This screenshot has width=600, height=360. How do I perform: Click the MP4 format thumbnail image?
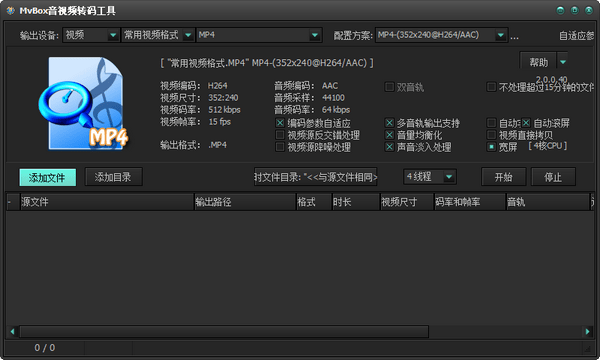pyautogui.click(x=84, y=103)
